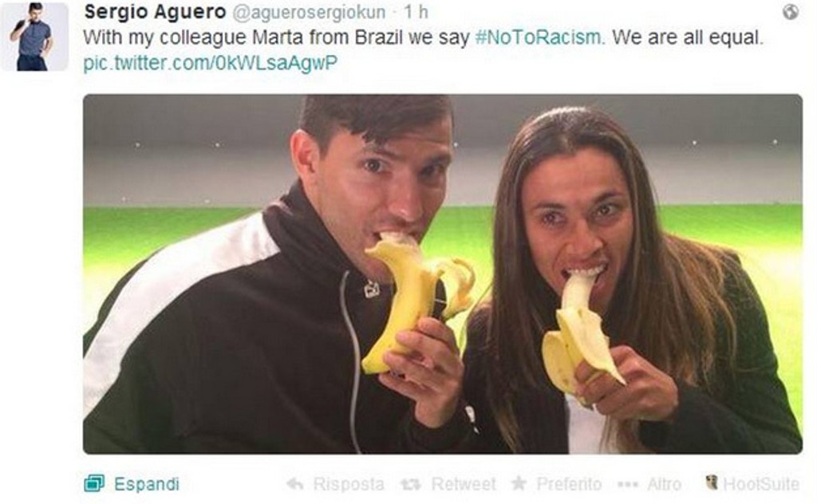Open the #NoToRacism hashtag
Viewport: 817px width, 504px height.
click(540, 37)
